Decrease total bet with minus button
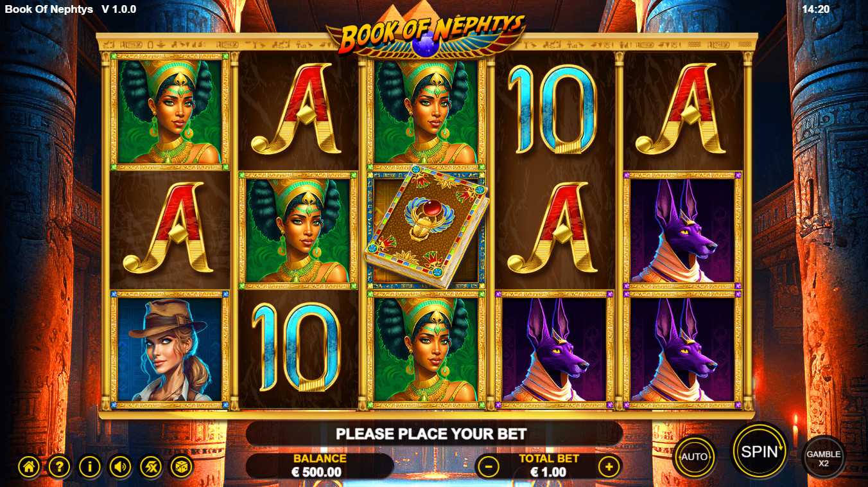868x487 pixels. [489, 466]
